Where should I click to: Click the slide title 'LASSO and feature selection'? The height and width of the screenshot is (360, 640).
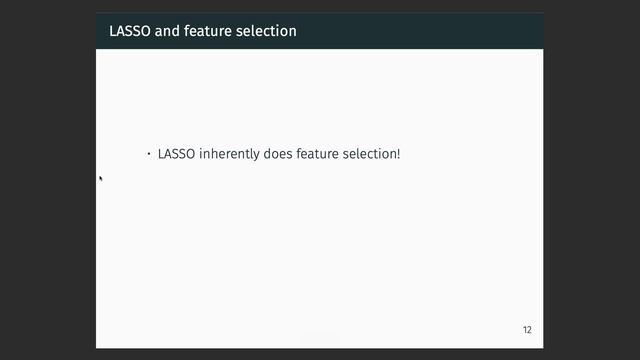203,31
